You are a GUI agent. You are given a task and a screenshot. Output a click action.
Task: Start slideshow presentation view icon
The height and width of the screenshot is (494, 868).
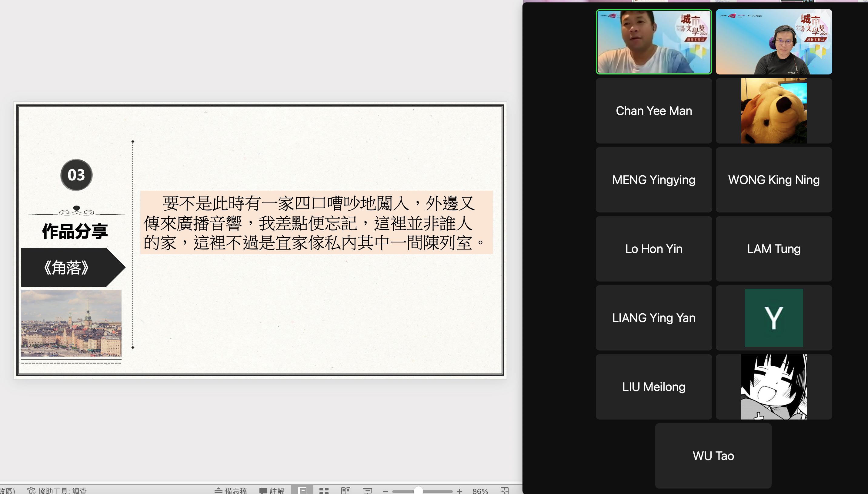point(367,491)
